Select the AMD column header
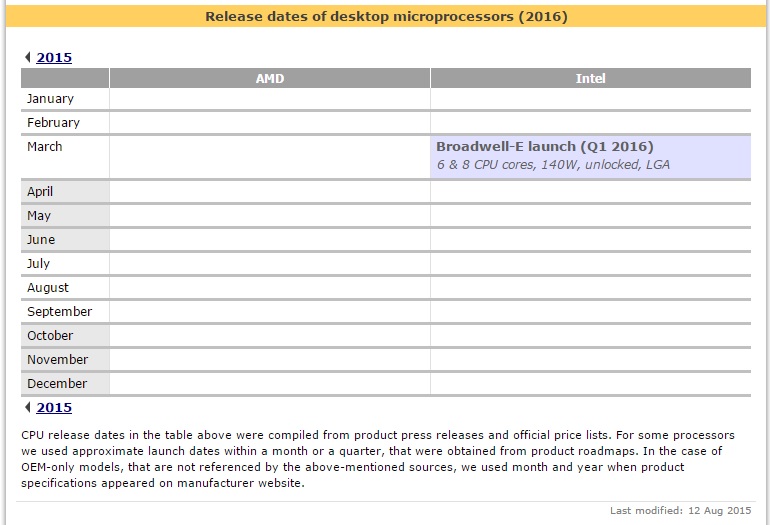The width and height of the screenshot is (770, 525). point(270,79)
